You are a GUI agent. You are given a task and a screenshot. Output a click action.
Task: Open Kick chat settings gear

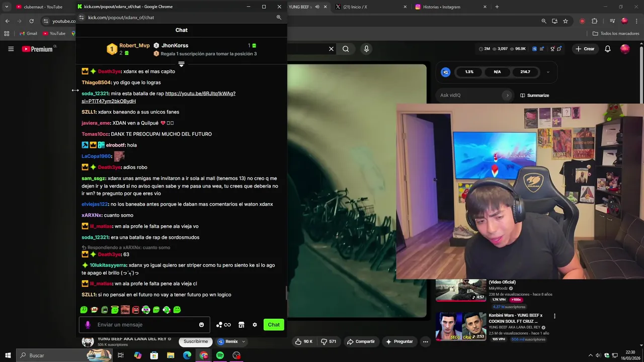(255, 325)
